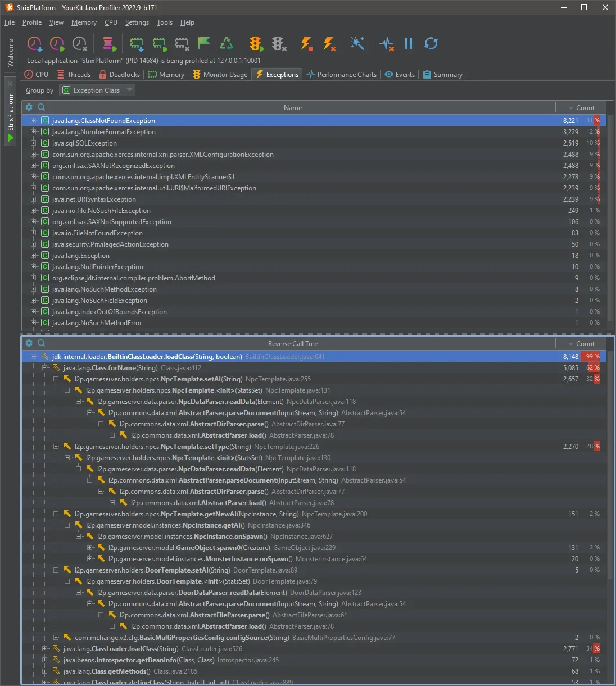Screen dimensions: 616x686
Task: Collapse BuiltinClassLoader.loadClass tree node
Action: (34, 357)
